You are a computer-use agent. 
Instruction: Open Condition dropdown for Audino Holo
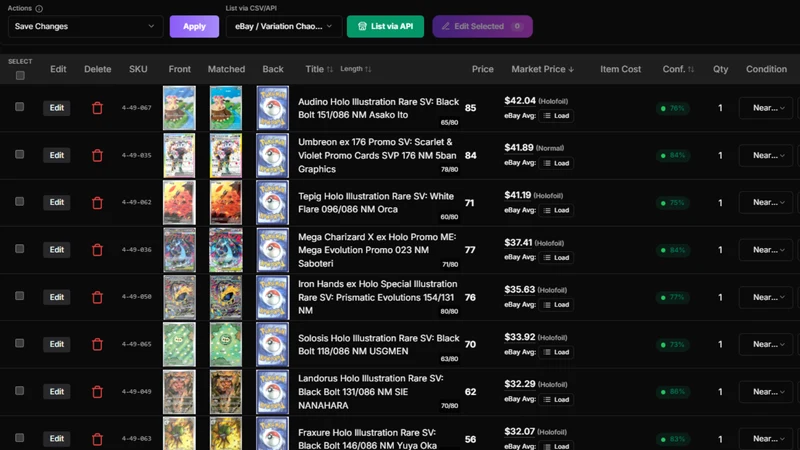pyautogui.click(x=766, y=108)
